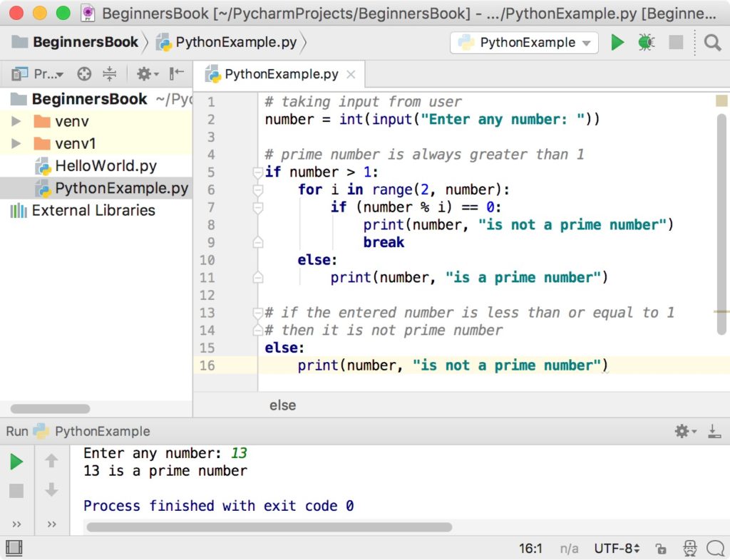This screenshot has height=560, width=730.
Task: Collapse the for loop fold at line 6
Action: (257, 190)
